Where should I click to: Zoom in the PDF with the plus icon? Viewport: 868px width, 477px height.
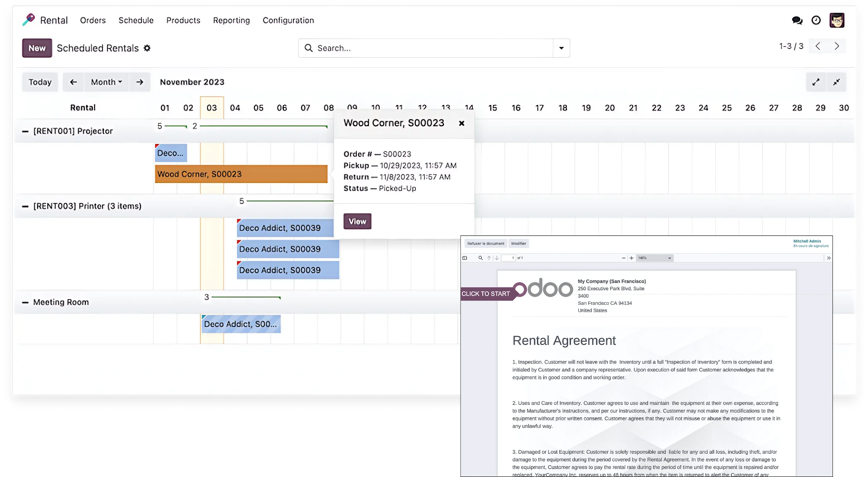pyautogui.click(x=631, y=258)
